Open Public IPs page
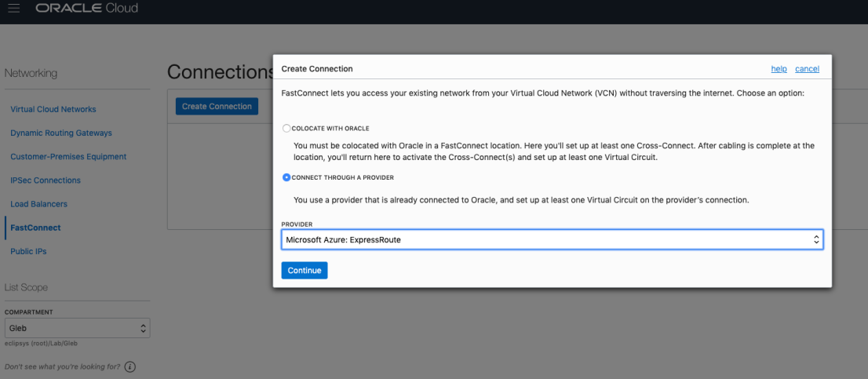Screen dimensions: 868x379 coord(28,251)
